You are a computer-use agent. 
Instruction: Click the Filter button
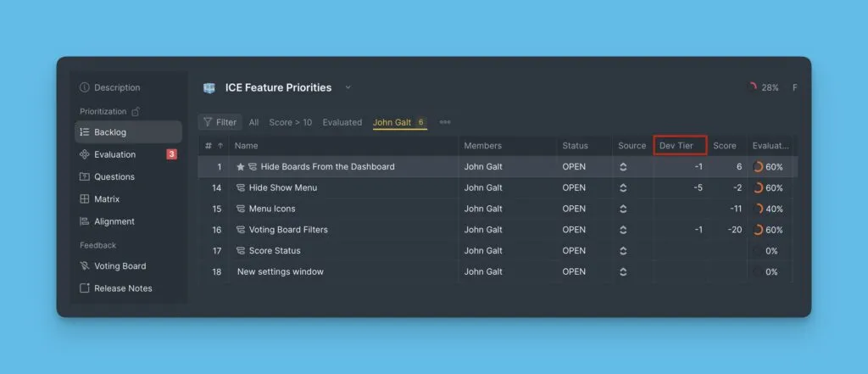(x=220, y=122)
